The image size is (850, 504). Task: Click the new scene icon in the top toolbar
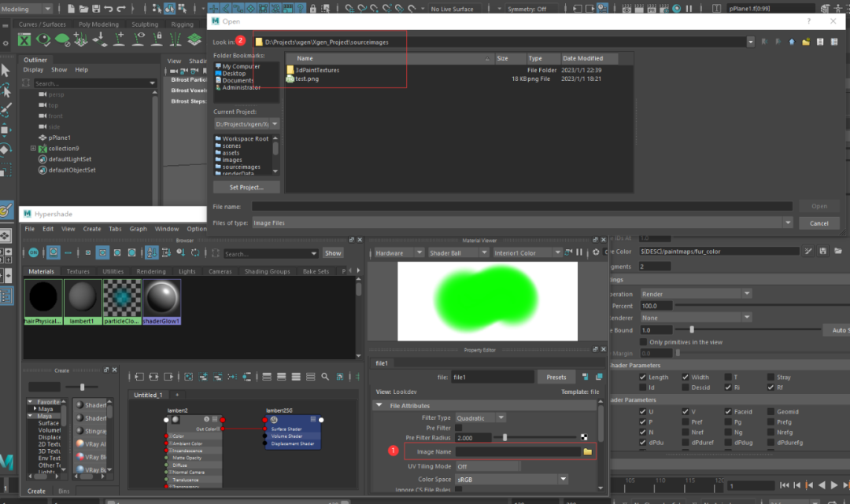click(x=71, y=9)
